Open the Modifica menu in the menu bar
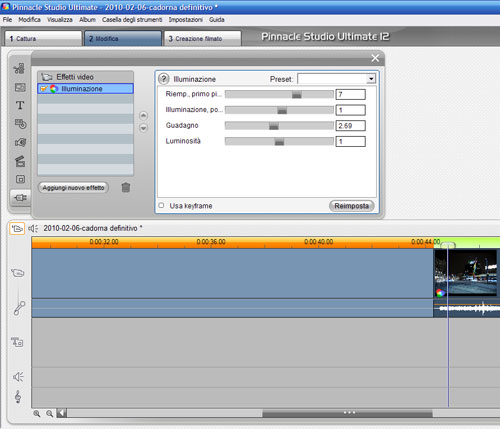Viewport: 500px width, 429px height. pos(29,20)
